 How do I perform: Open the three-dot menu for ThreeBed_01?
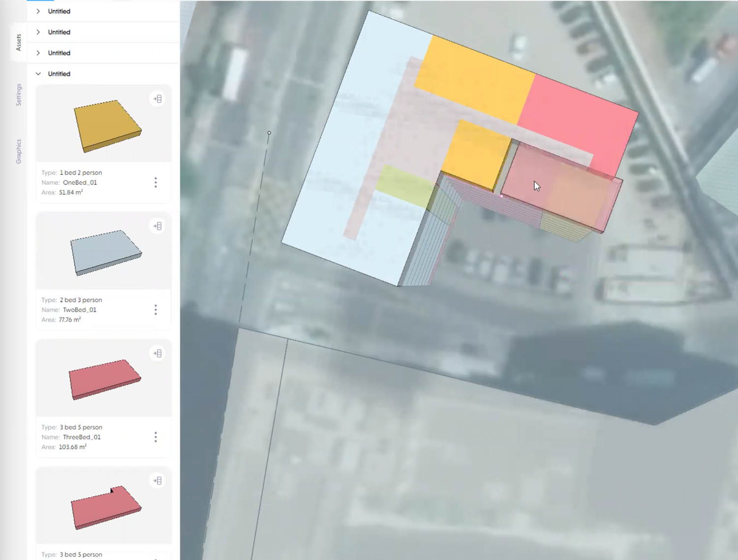click(x=155, y=437)
